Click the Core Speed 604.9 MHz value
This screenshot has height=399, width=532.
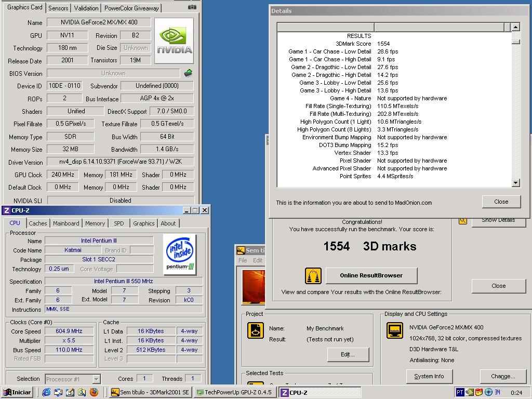(69, 331)
